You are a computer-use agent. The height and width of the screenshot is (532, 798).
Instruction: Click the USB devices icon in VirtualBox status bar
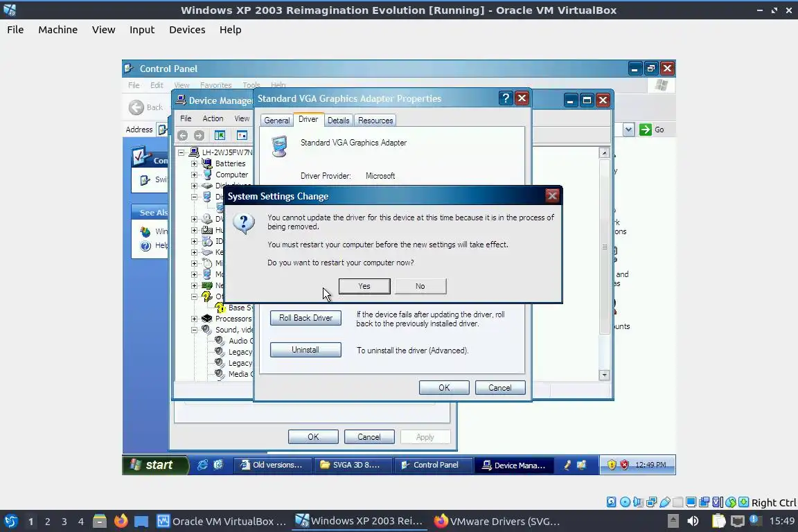(665, 502)
